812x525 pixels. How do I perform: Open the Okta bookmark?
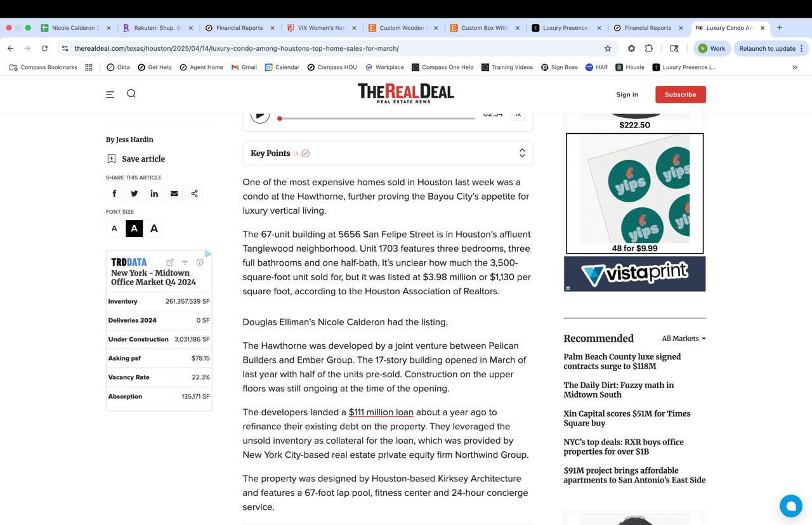(x=118, y=67)
